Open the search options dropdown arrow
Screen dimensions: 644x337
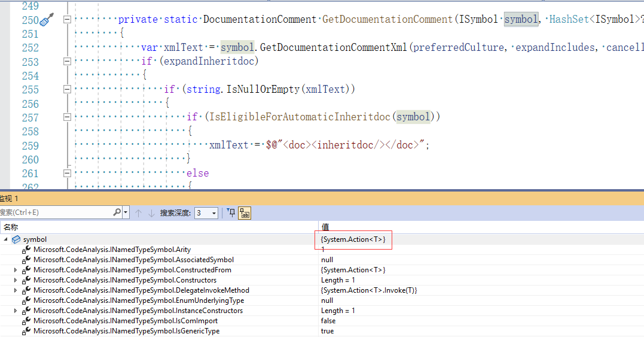click(x=126, y=213)
